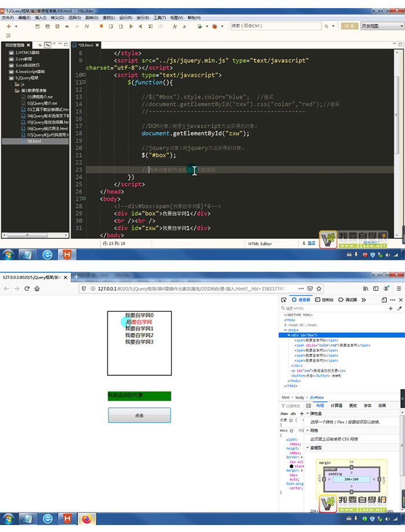The width and height of the screenshot is (405, 532).
Task: Click the Windows Start button in top taskbar
Action: 8,254
